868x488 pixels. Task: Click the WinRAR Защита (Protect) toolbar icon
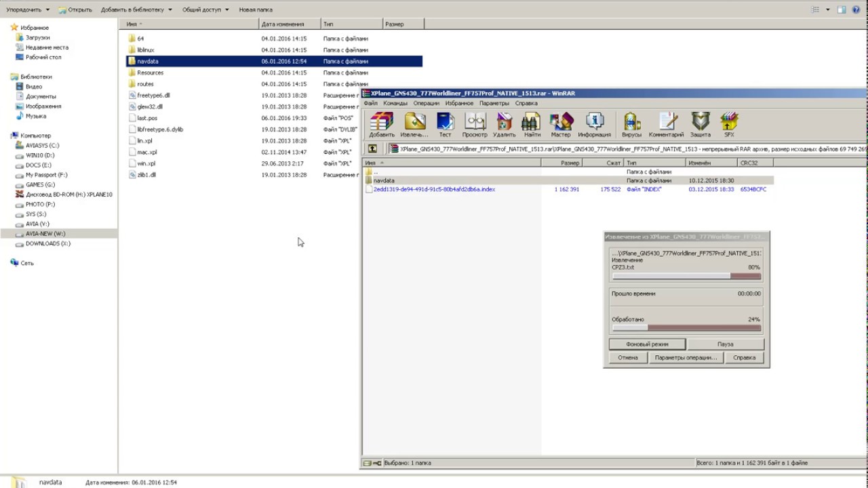701,125
